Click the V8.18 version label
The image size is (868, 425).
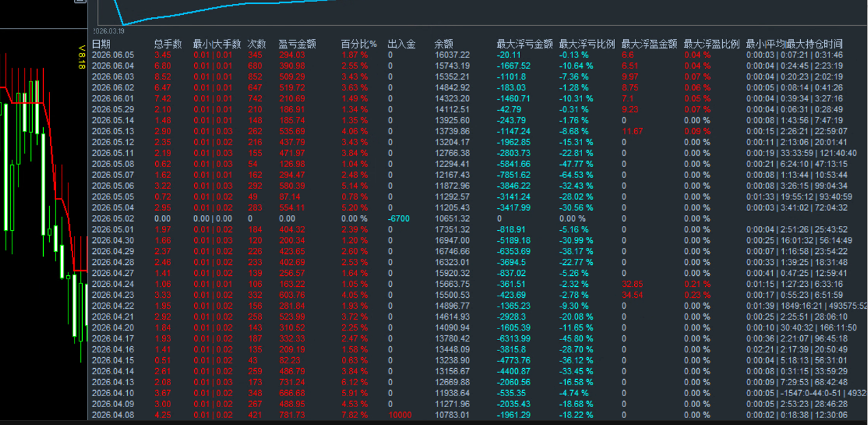click(x=81, y=57)
